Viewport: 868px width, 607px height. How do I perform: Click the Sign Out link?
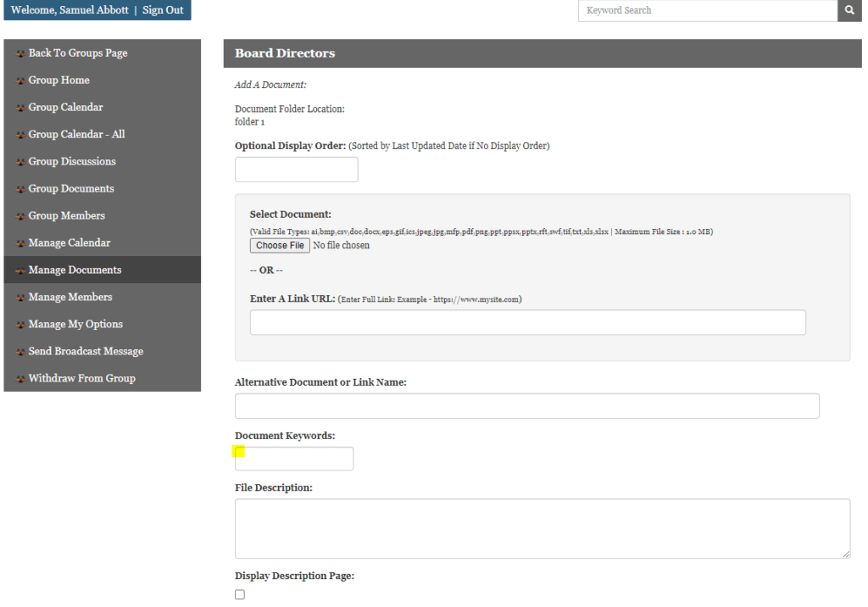pyautogui.click(x=163, y=10)
